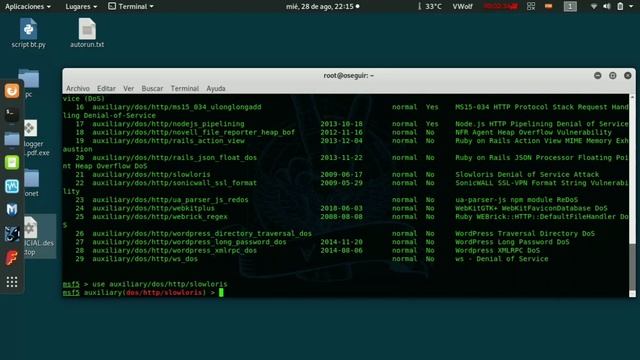Click the auxiliary/dos/http/rails_json_float_dos row
The image size is (640, 360).
click(x=345, y=158)
